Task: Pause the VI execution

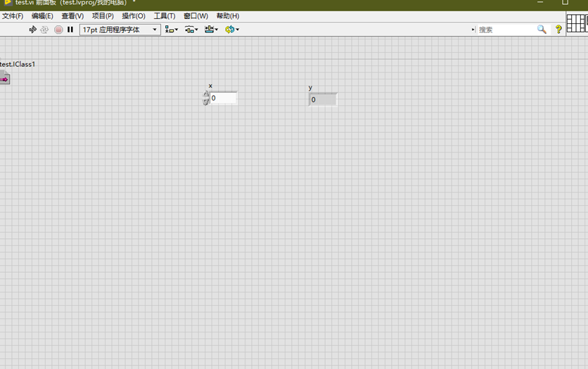Action: point(70,30)
